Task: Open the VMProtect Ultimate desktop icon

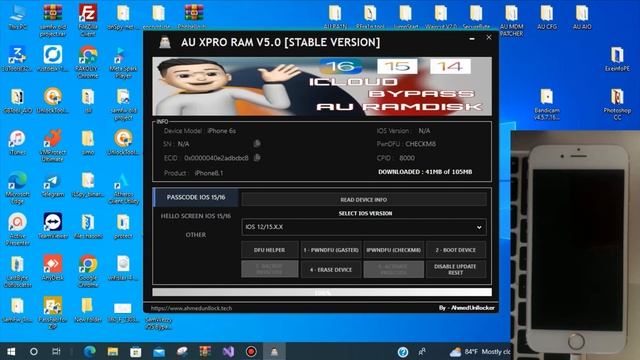Action: [x=53, y=145]
